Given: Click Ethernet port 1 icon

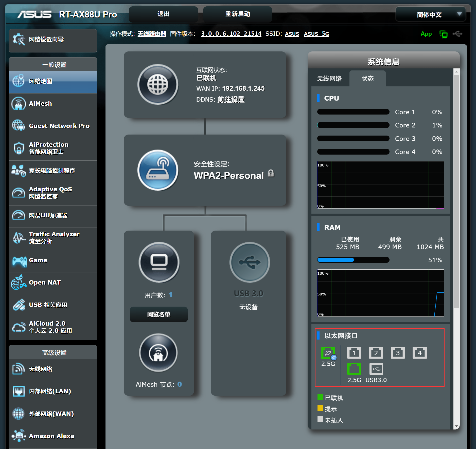Looking at the screenshot, I should point(354,353).
